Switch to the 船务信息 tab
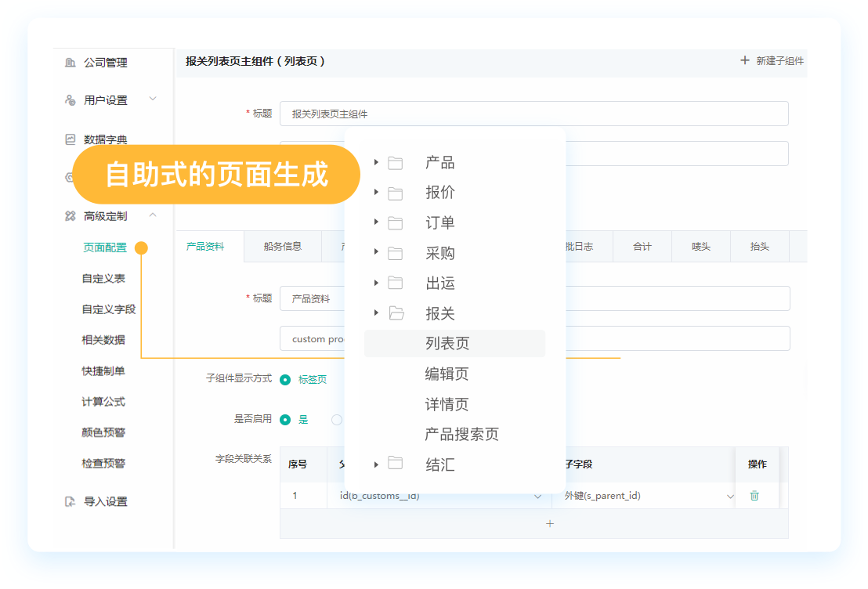This screenshot has height=589, width=868. [282, 247]
